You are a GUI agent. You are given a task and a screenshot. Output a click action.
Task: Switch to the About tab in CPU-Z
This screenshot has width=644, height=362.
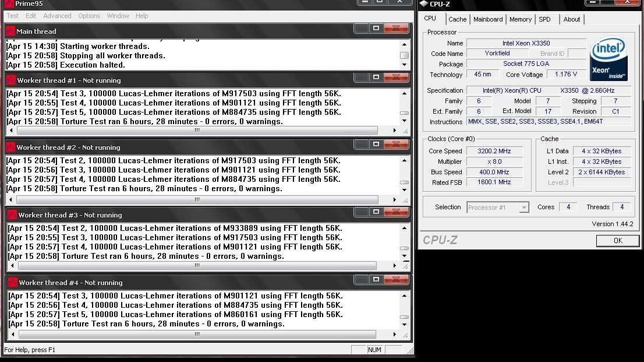pyautogui.click(x=572, y=19)
